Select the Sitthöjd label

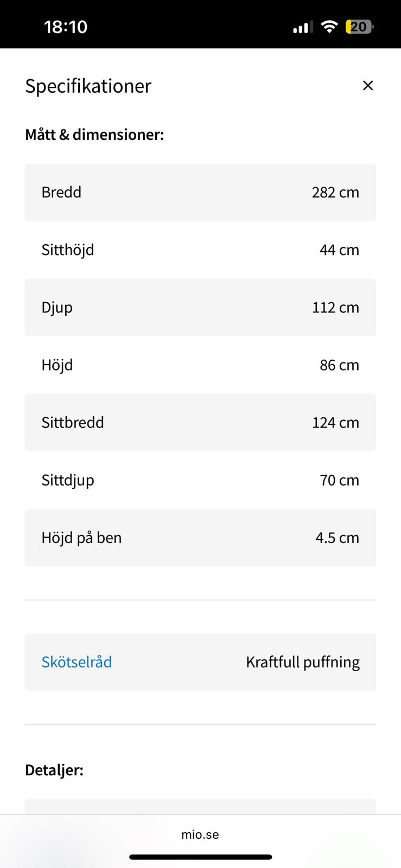pos(68,250)
